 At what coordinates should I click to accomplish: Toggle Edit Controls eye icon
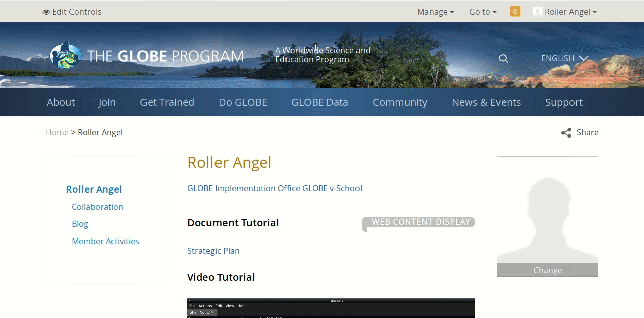tap(46, 12)
